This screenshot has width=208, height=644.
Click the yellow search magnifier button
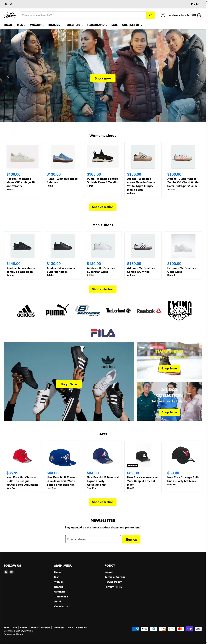[x=151, y=15]
